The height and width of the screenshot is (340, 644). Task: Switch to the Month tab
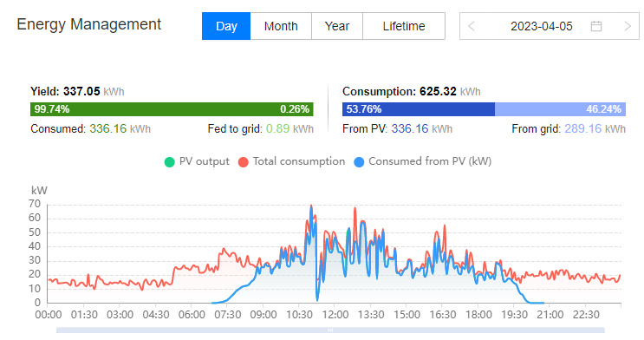pyautogui.click(x=281, y=26)
